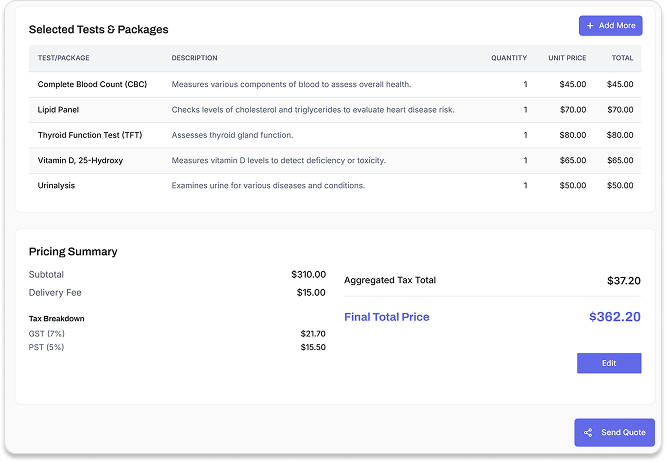Click the share icon in Send Quote
The image size is (666, 462).
(588, 433)
